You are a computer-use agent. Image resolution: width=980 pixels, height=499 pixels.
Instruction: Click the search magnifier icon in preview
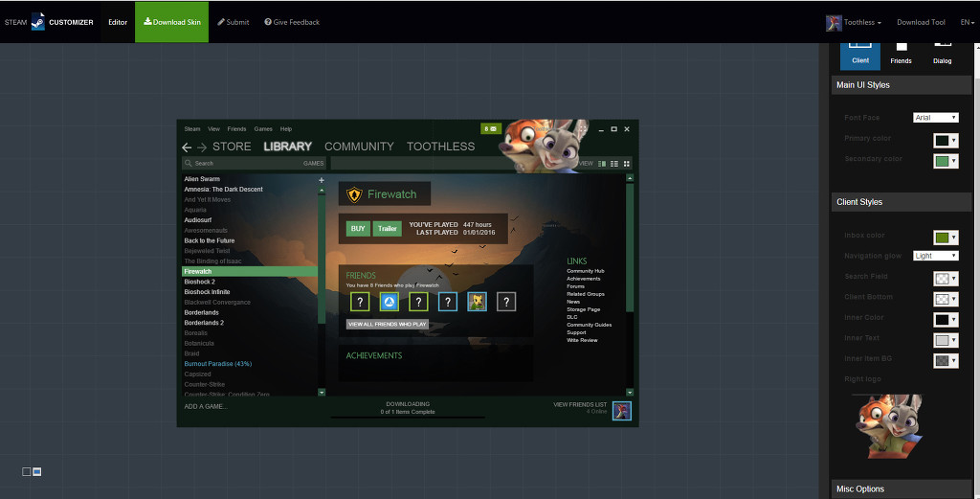point(189,163)
